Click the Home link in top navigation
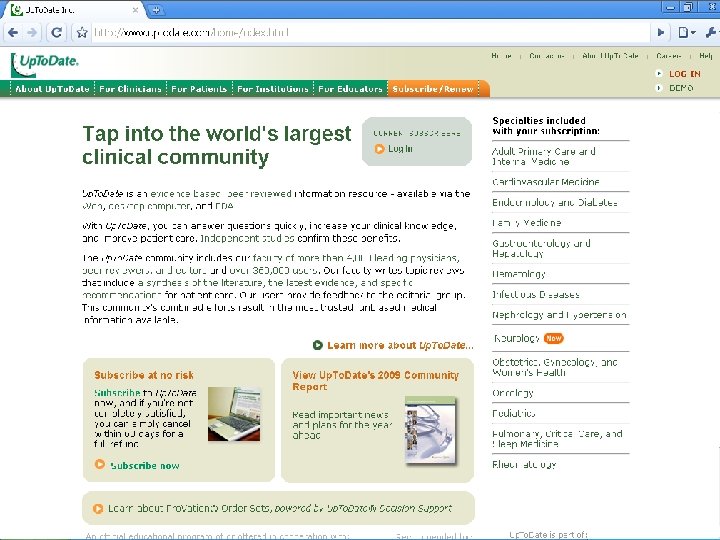 (501, 56)
